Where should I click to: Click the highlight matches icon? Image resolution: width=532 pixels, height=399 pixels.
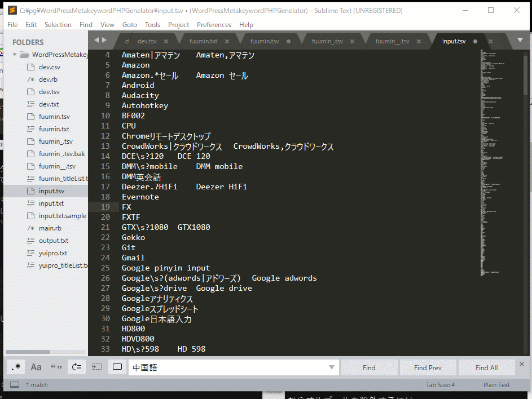pos(117,367)
